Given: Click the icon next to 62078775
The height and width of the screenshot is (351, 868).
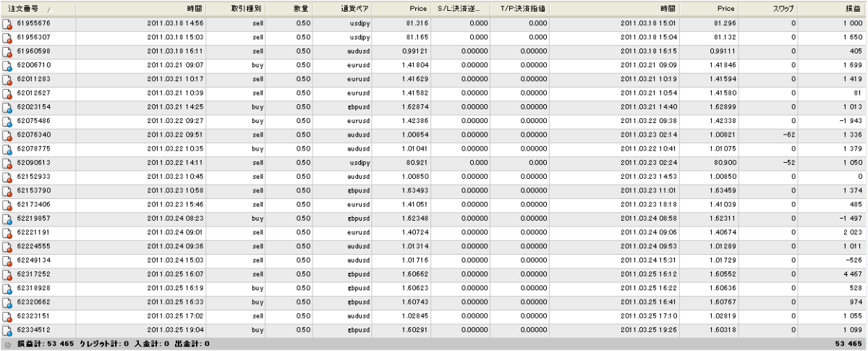Looking at the screenshot, I should tap(8, 148).
